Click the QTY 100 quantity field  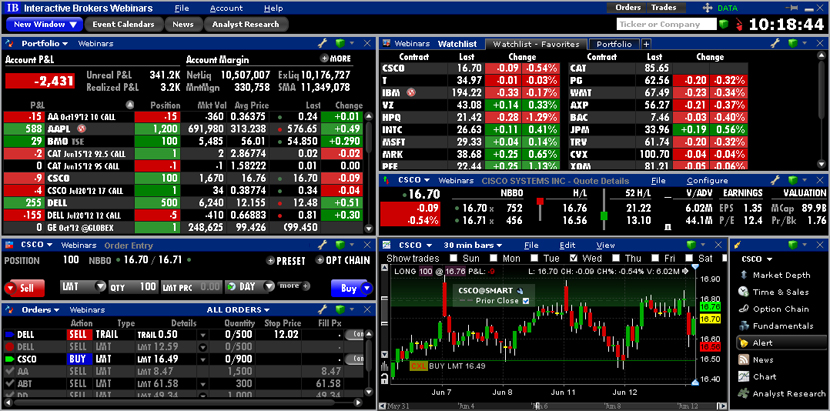pyautogui.click(x=134, y=287)
